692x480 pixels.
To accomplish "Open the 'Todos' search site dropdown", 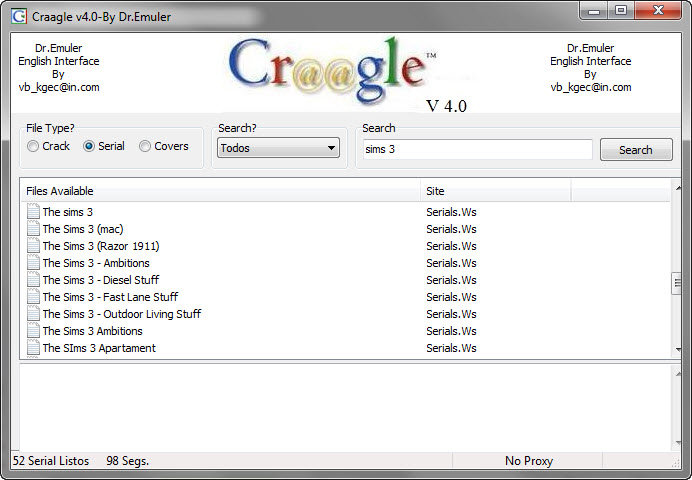I will click(278, 148).
